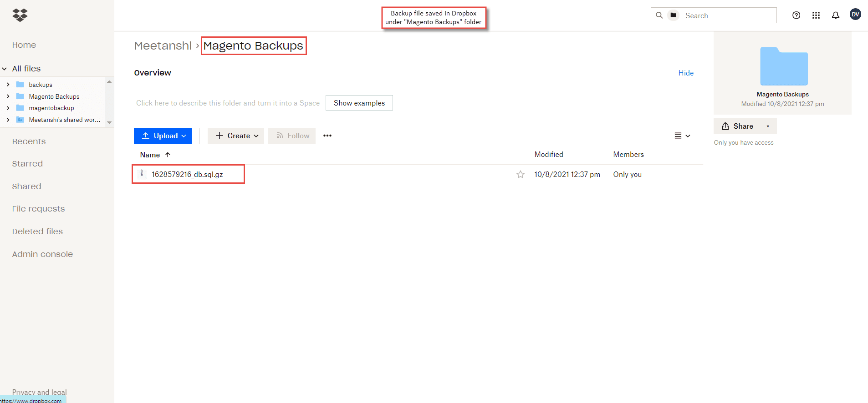Select Magento Backups folder label in tree
Screen dimensions: 868x403
pos(54,96)
